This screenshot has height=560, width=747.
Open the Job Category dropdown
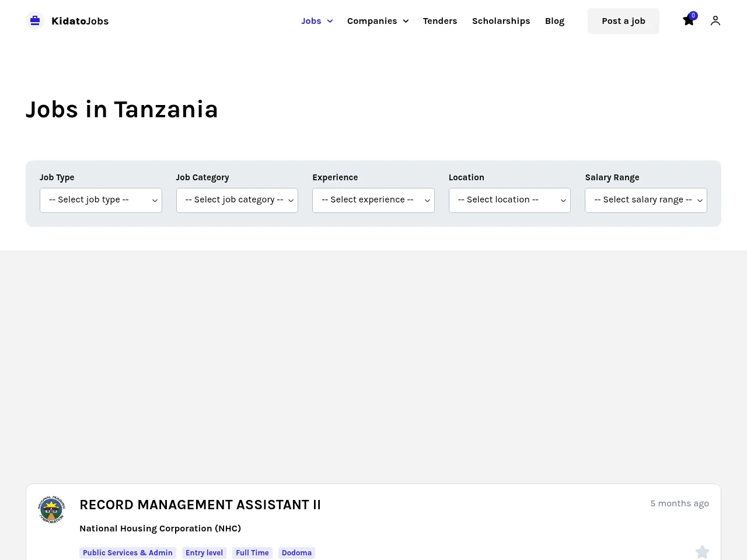pos(237,200)
